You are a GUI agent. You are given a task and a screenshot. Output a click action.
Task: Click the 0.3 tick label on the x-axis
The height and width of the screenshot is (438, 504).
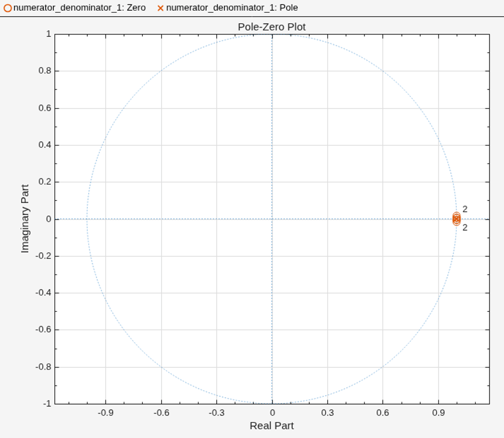(327, 413)
